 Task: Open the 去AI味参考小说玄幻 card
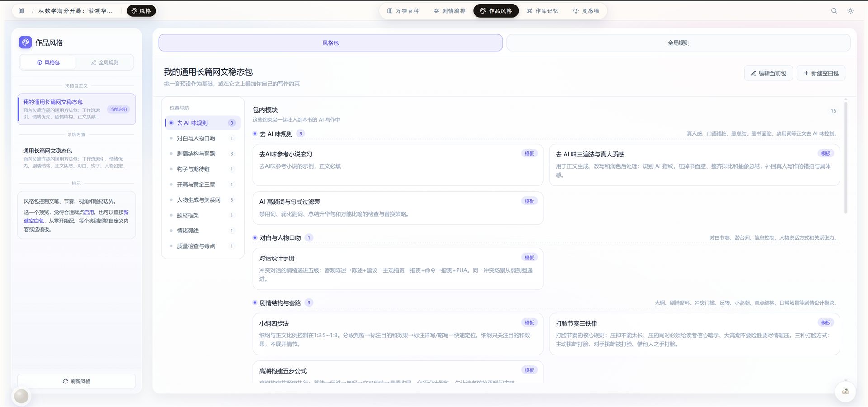click(x=398, y=165)
